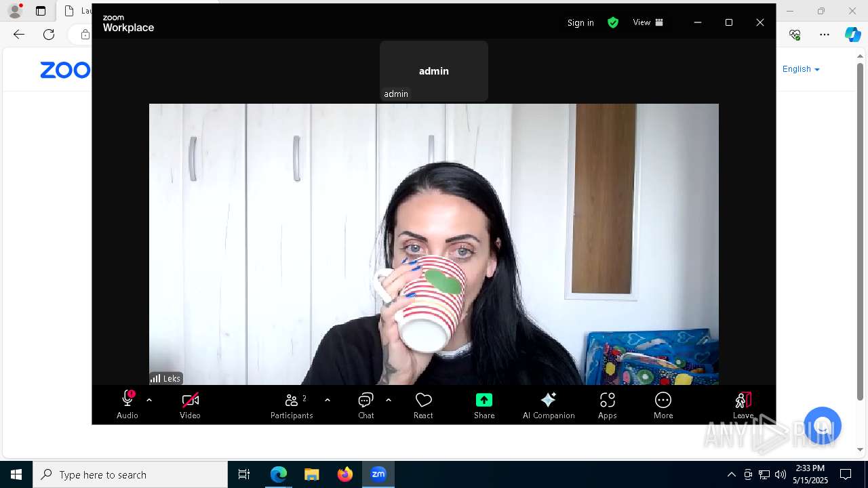
Task: Refresh the browser page
Action: click(49, 35)
